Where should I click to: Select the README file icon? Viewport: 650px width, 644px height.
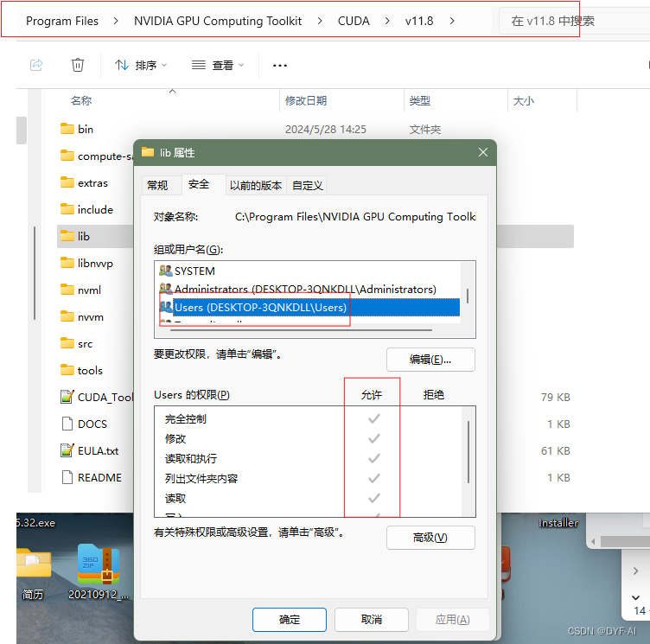pos(67,477)
